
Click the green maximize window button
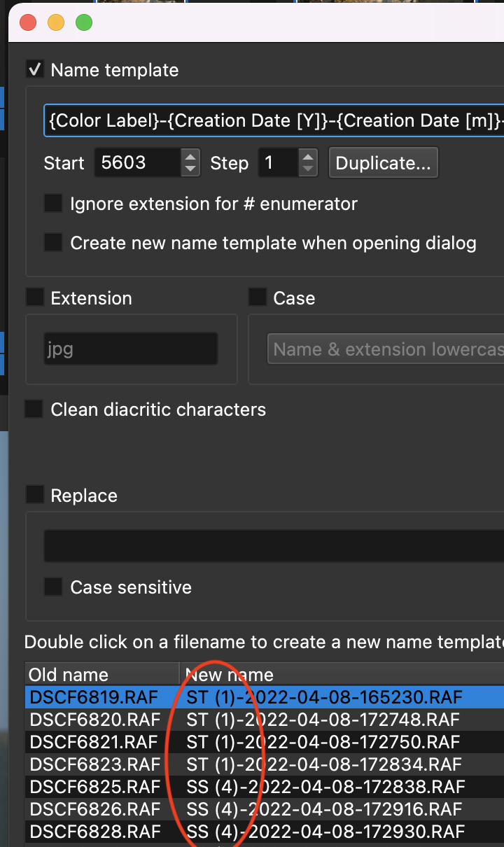(x=84, y=22)
